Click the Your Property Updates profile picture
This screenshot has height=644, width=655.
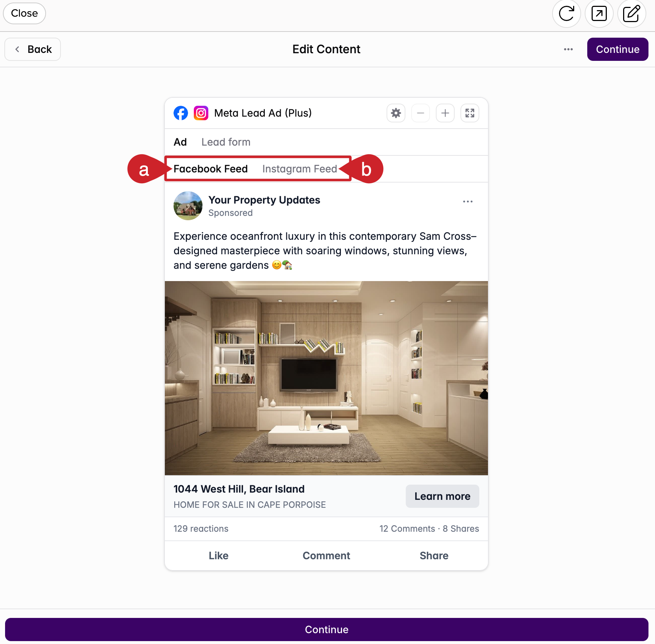(x=188, y=206)
